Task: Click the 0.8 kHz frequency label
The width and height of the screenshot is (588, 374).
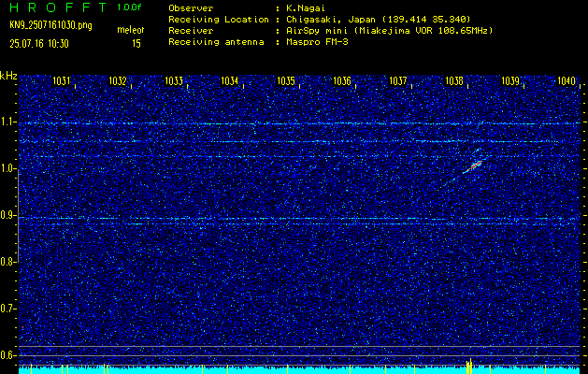Action: [8, 262]
